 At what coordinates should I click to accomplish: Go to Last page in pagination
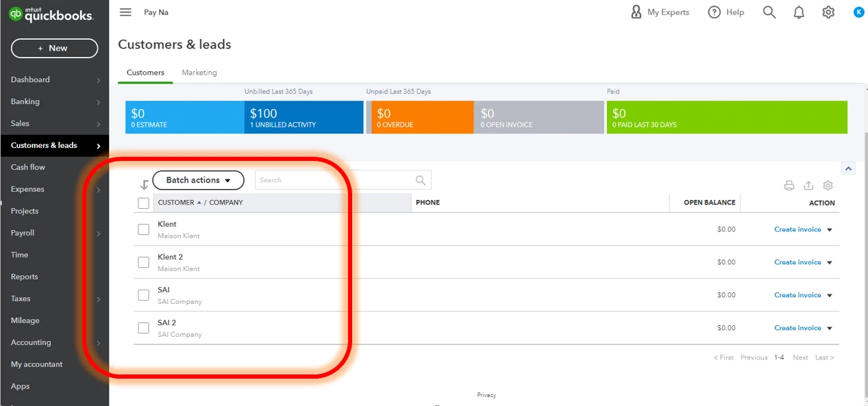click(x=824, y=357)
